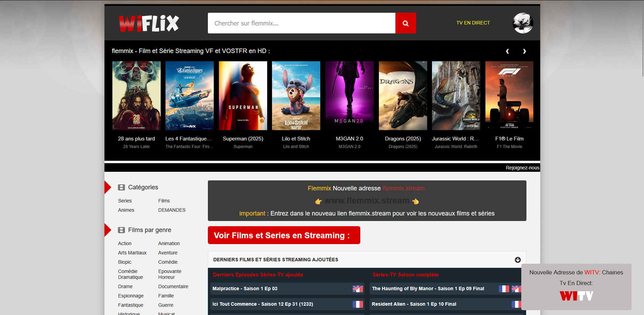This screenshot has width=644, height=315.
Task: Select the Arts Martiaux genre
Action: tap(132, 253)
